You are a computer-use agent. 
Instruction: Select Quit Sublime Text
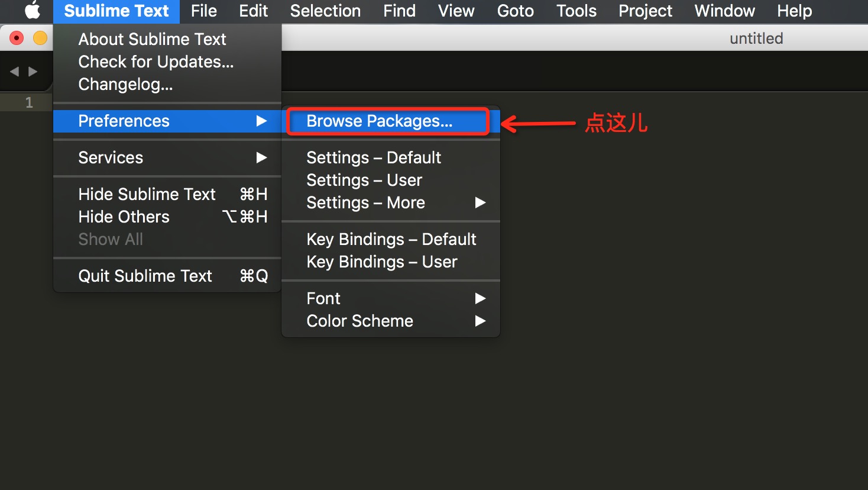pyautogui.click(x=145, y=276)
